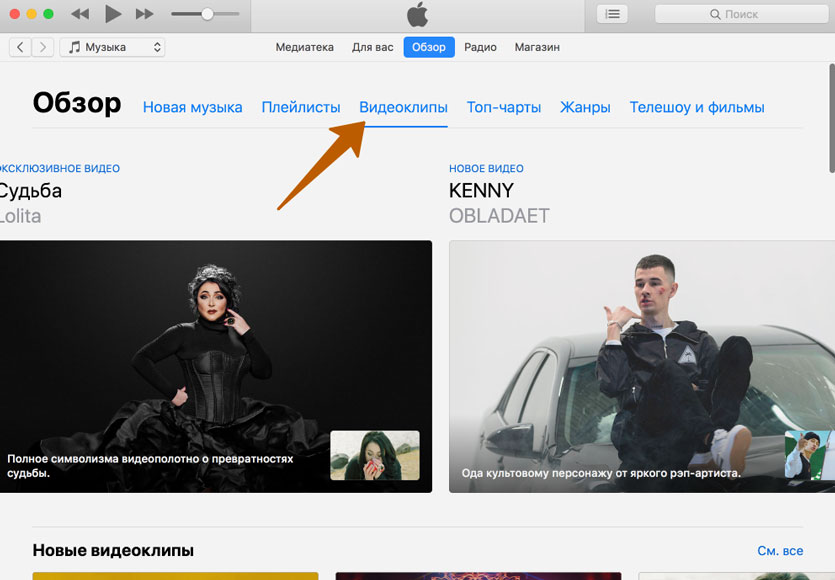Open the Магазин tab
This screenshot has height=580, width=835.
537,47
